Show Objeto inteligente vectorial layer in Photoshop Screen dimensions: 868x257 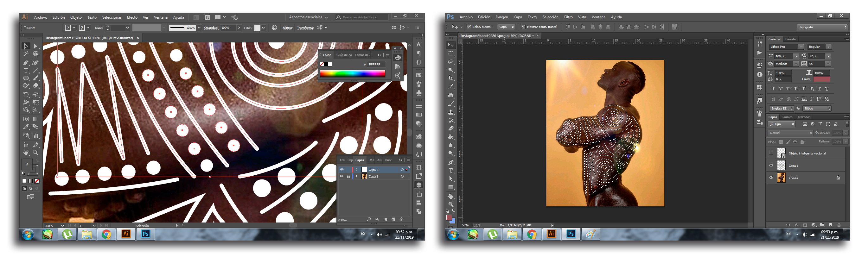pos(771,153)
